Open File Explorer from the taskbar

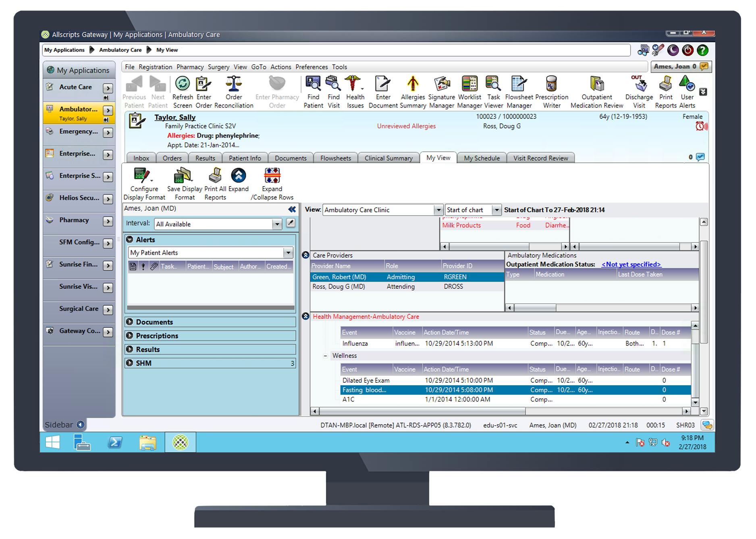(x=147, y=442)
